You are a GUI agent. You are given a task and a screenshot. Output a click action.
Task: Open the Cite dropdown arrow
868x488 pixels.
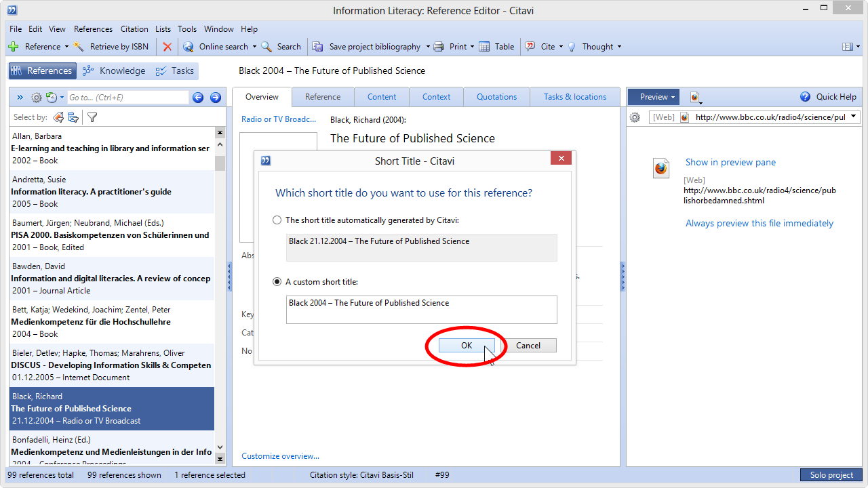point(561,47)
